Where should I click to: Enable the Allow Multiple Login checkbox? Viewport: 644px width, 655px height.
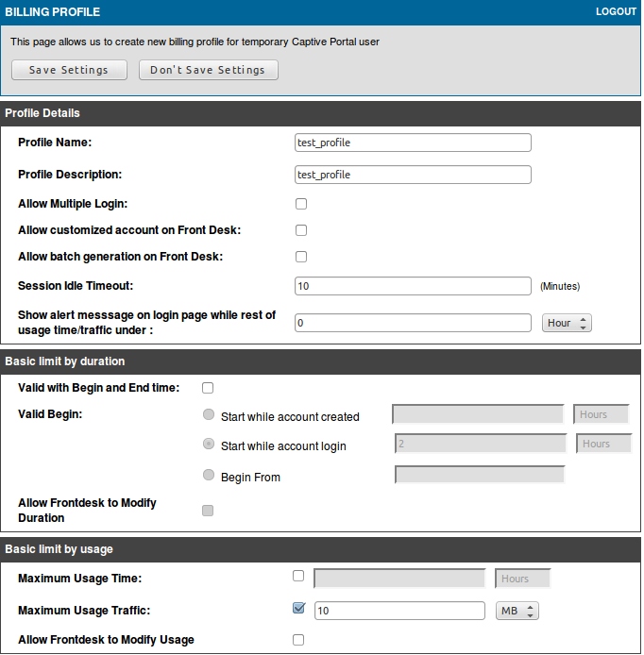pos(301,204)
